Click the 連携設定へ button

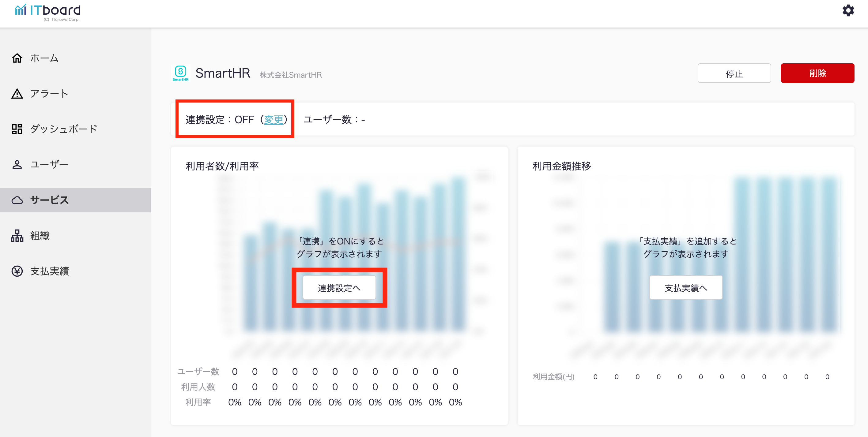(x=339, y=288)
